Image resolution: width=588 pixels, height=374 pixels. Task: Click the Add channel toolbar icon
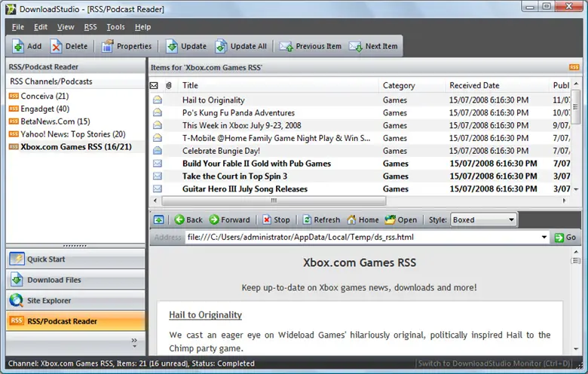point(19,46)
